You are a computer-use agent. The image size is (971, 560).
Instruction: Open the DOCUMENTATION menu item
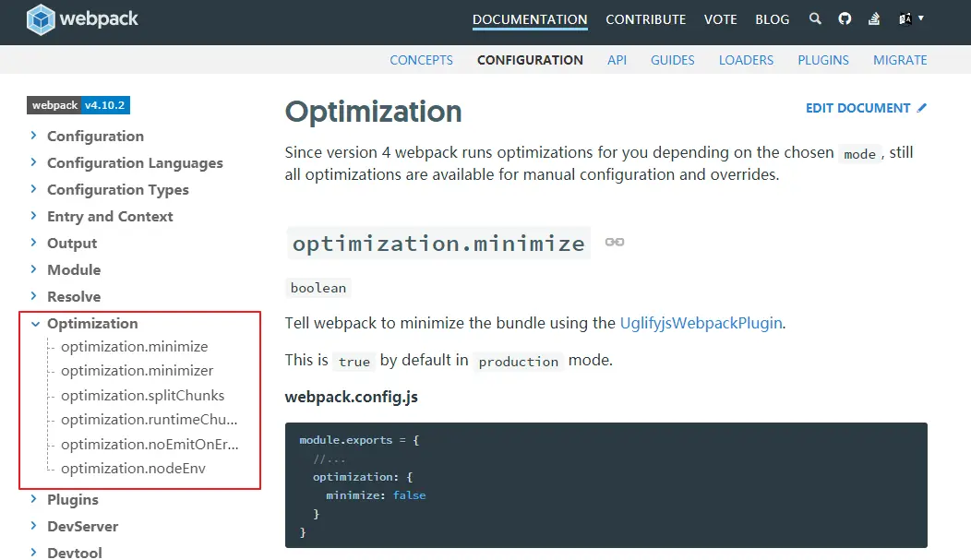[530, 18]
